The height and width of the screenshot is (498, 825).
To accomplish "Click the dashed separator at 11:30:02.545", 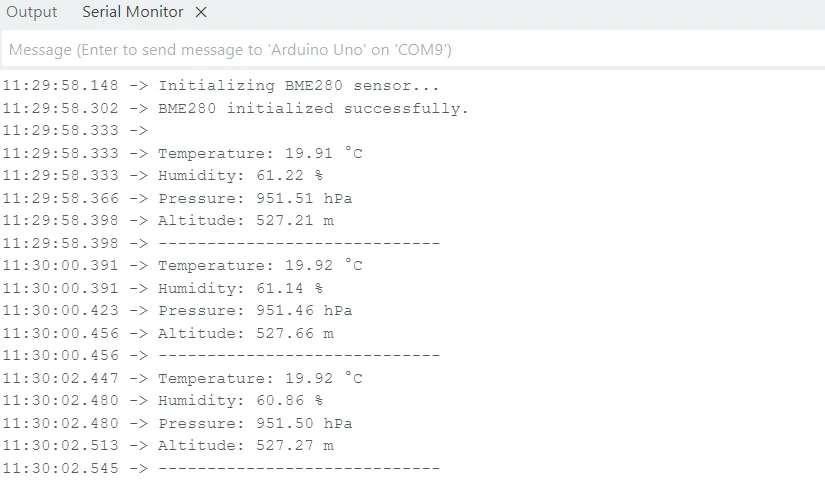I will pyautogui.click(x=298, y=468).
